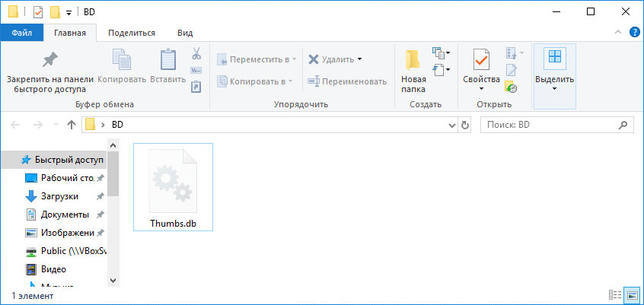
Task: Open the recent locations dropdown arrow
Action: (x=56, y=125)
